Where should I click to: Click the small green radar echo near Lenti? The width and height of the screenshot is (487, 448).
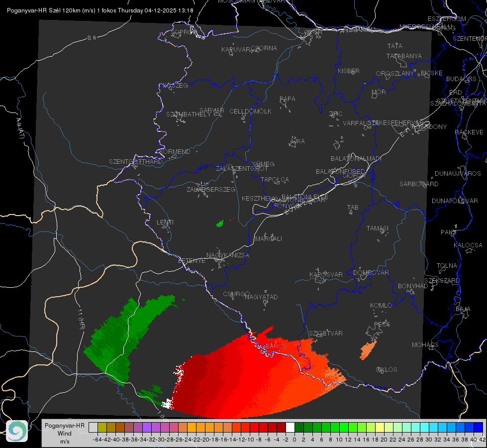point(220,224)
